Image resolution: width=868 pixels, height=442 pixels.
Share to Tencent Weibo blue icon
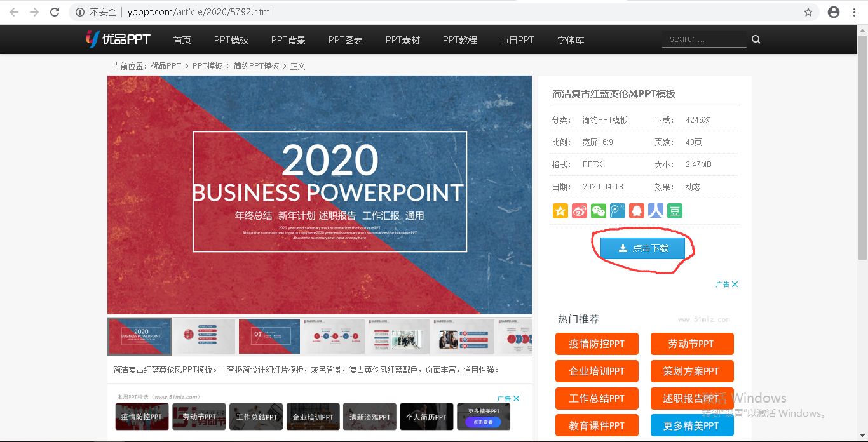[x=617, y=211]
